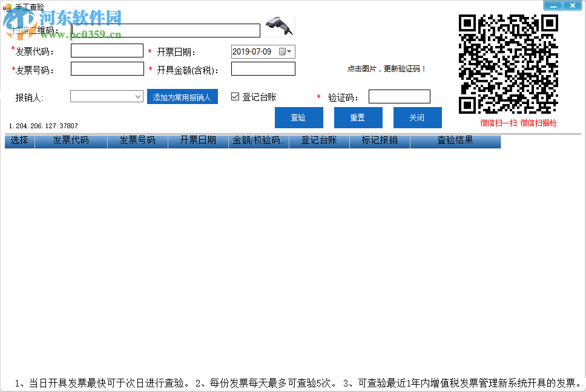This screenshot has width=586, height=392.
Task: Select the 登记台账 grid column header
Action: (319, 140)
